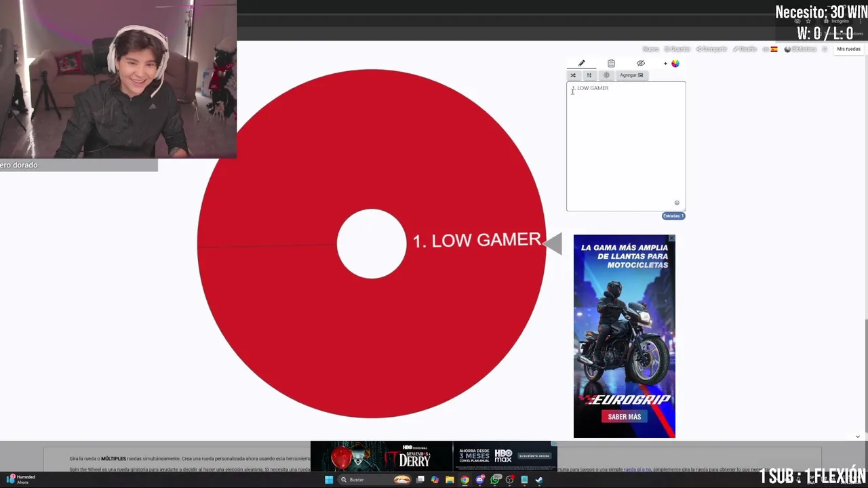Open the Diseño menu item

point(745,49)
